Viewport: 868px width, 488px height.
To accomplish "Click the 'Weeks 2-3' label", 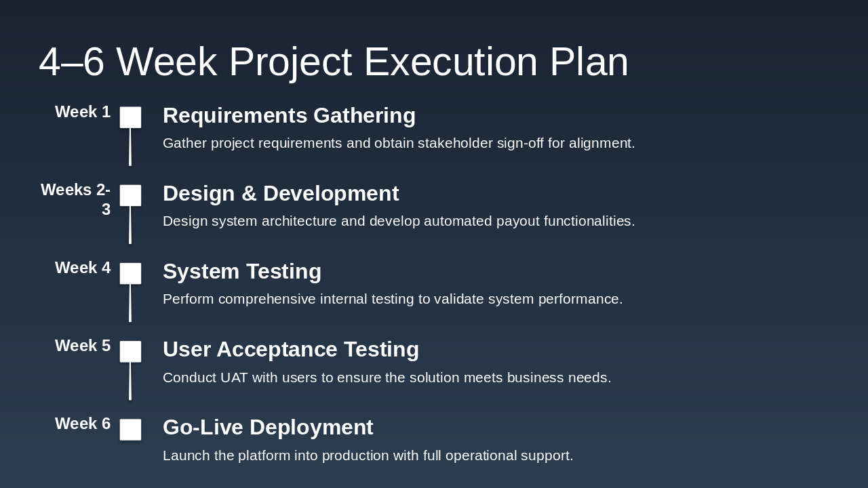I will pos(76,199).
